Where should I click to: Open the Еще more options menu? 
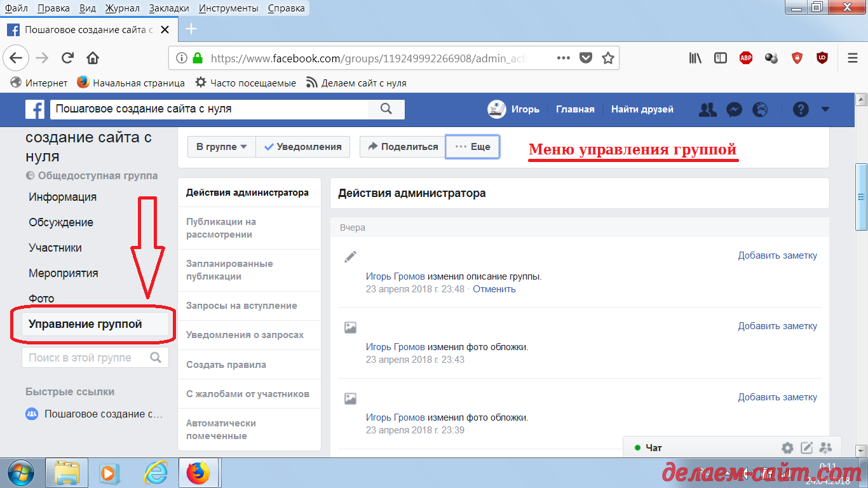point(473,147)
